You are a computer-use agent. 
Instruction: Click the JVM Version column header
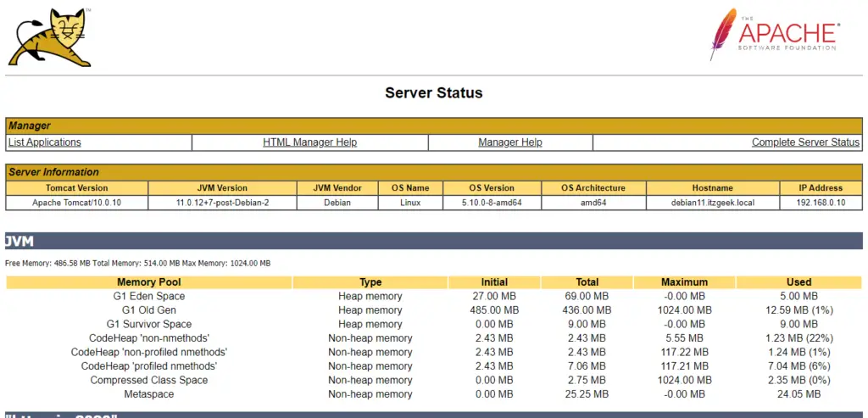(x=222, y=188)
